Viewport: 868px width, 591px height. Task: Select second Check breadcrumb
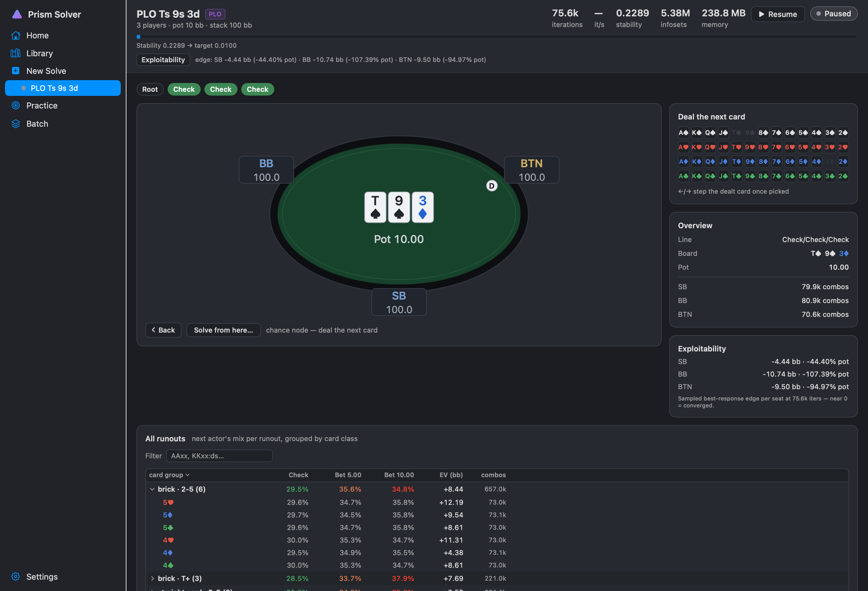click(x=221, y=89)
